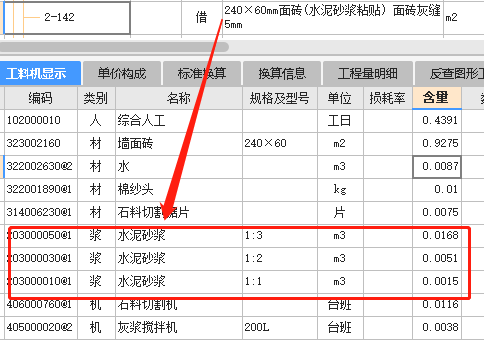This screenshot has height=360, width=484.
Task: Select code cell 102000010
Action: click(x=41, y=120)
